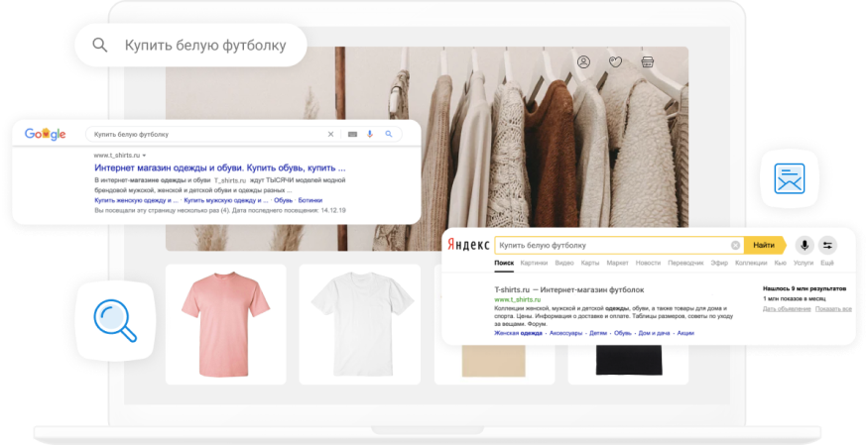
Task: Open the shopping basket icon
Action: 648,62
